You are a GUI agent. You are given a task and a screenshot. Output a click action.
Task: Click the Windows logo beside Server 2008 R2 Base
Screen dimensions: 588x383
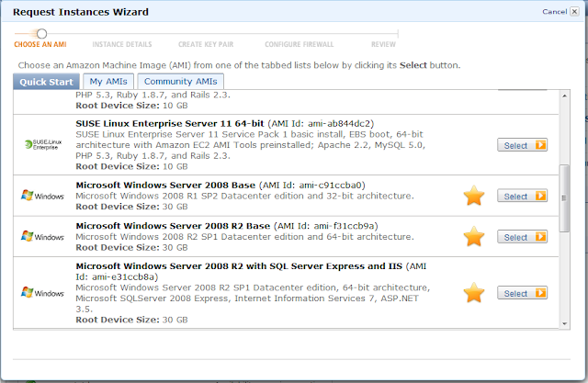pos(42,236)
